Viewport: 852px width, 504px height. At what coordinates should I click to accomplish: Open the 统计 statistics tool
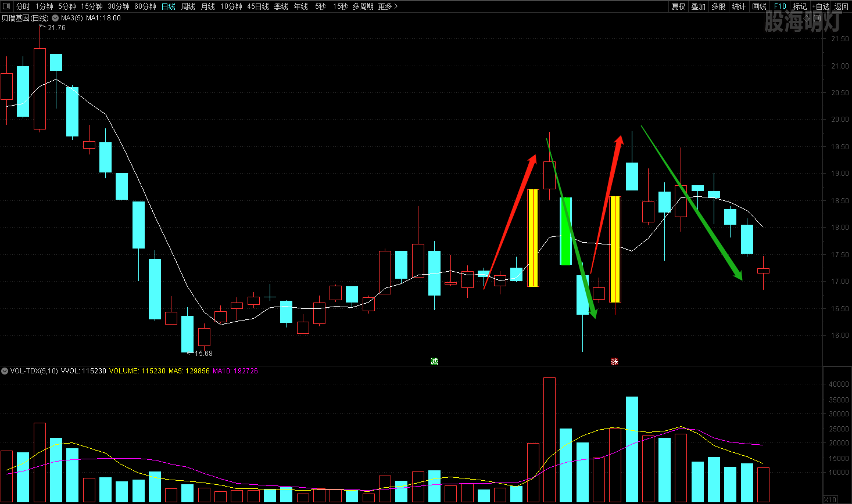(x=739, y=6)
